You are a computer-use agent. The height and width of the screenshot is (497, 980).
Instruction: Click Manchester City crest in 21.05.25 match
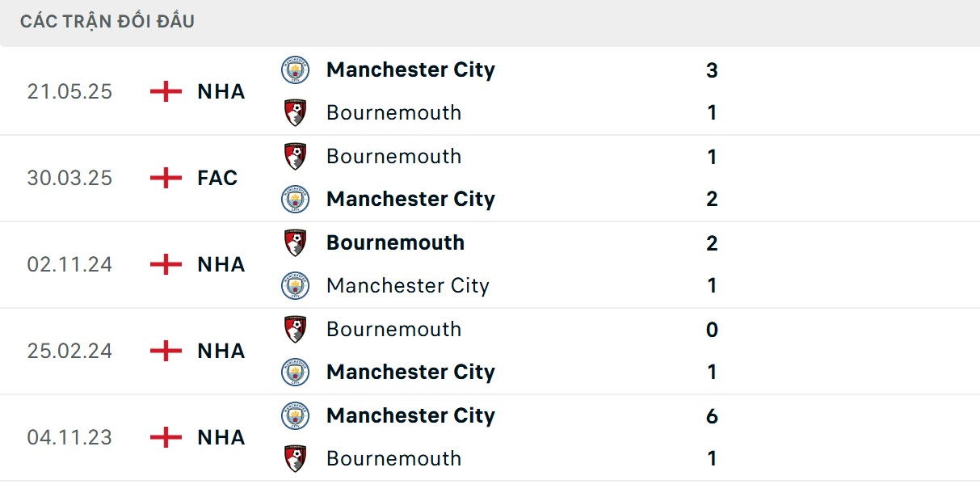(295, 69)
